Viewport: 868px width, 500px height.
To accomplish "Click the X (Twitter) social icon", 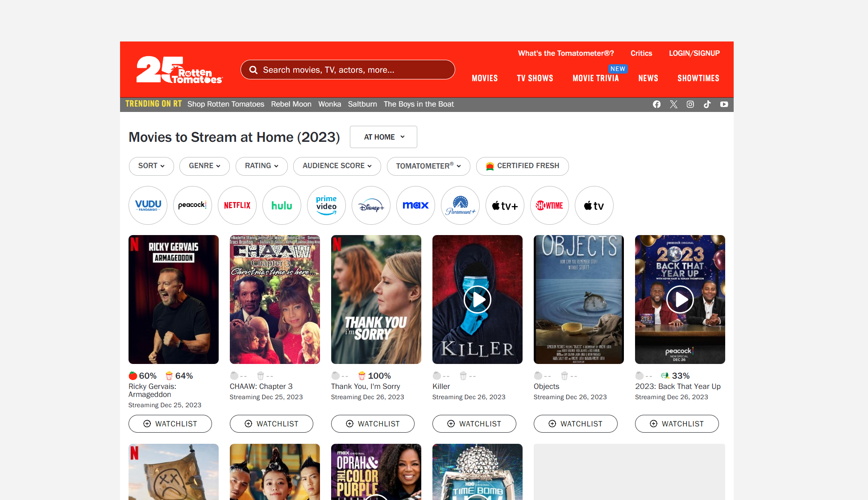I will pyautogui.click(x=673, y=104).
